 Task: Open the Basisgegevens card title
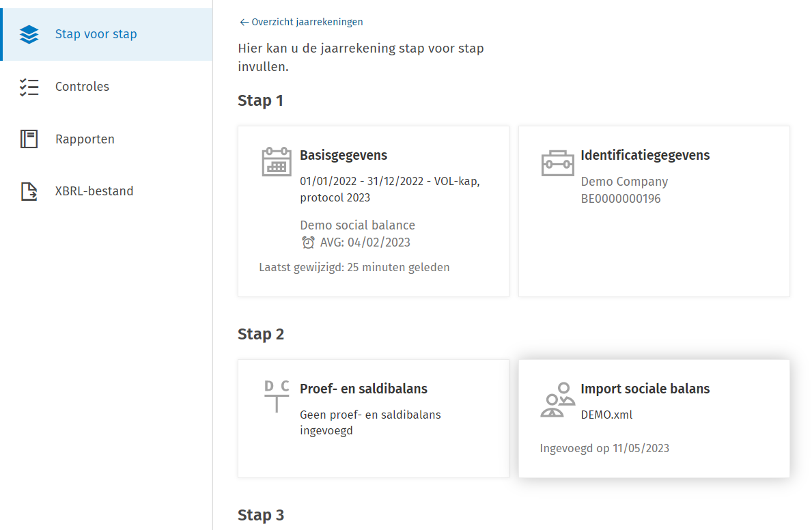coord(344,155)
